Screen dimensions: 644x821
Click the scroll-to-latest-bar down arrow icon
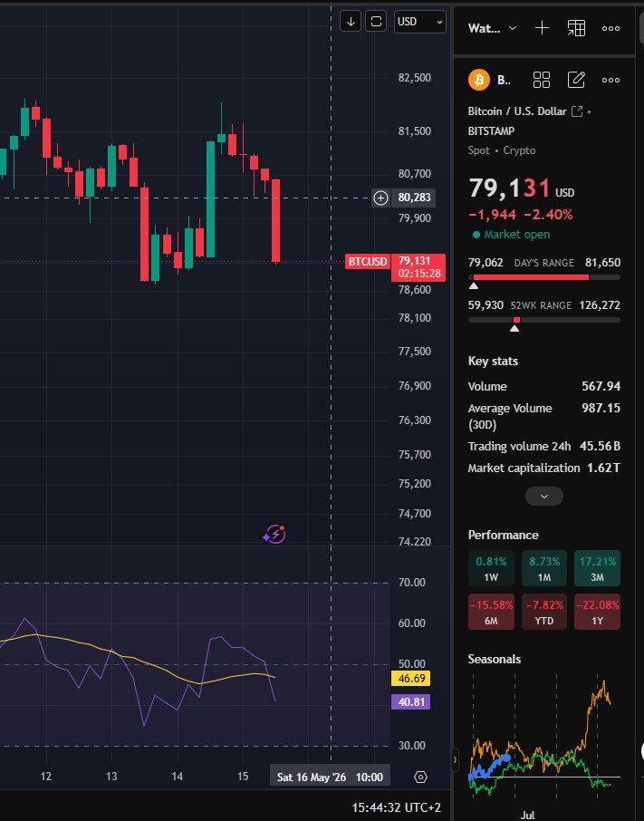(x=351, y=22)
